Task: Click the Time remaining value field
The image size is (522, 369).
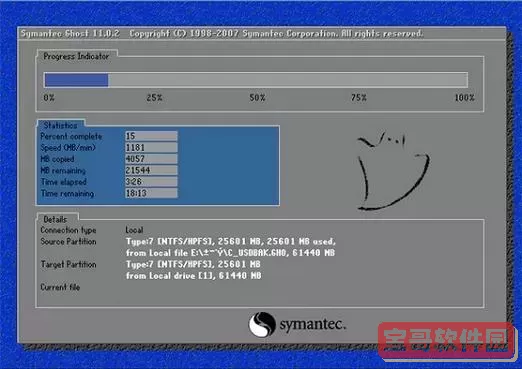Action: [x=151, y=193]
